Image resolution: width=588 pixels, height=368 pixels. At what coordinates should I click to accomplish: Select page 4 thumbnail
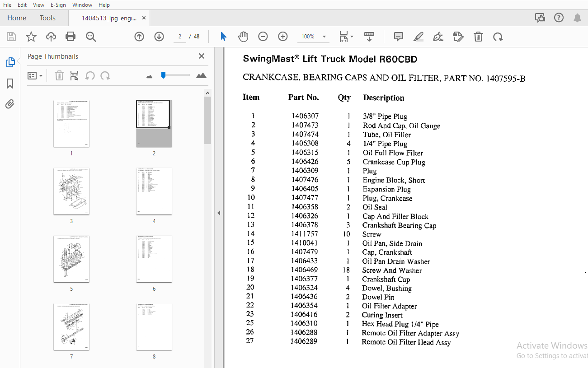154,191
